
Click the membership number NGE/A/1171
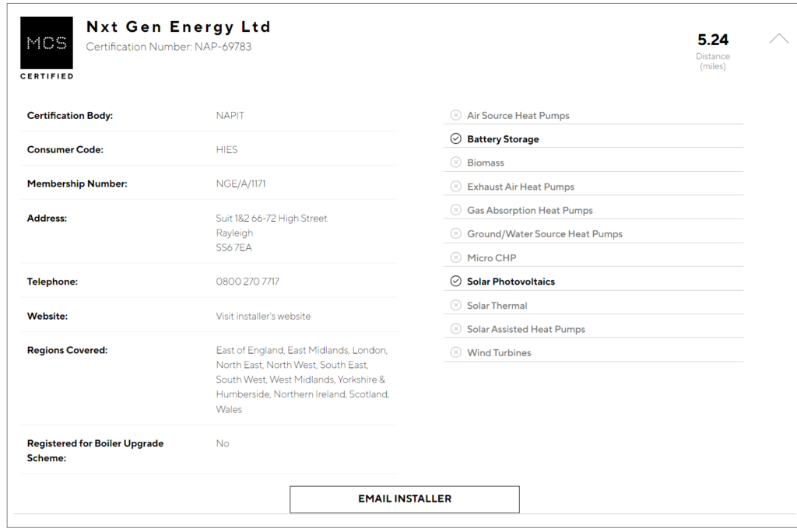coord(241,184)
